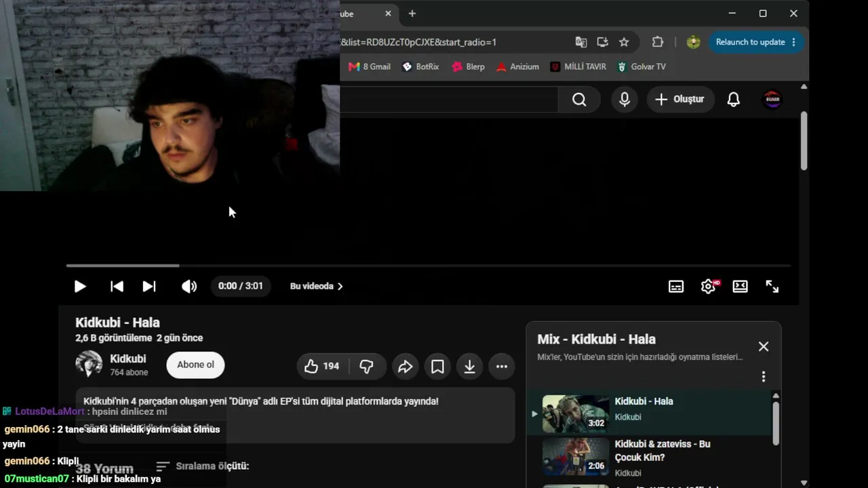
Task: Click the YouTube page vertical scrollbar
Action: point(804,141)
